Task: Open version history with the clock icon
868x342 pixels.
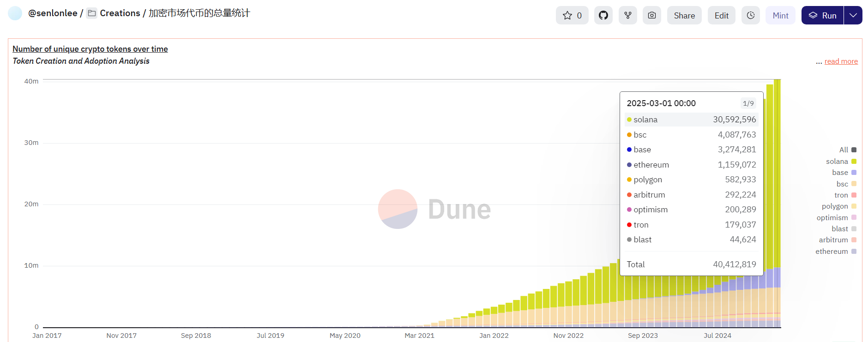Action: click(751, 15)
